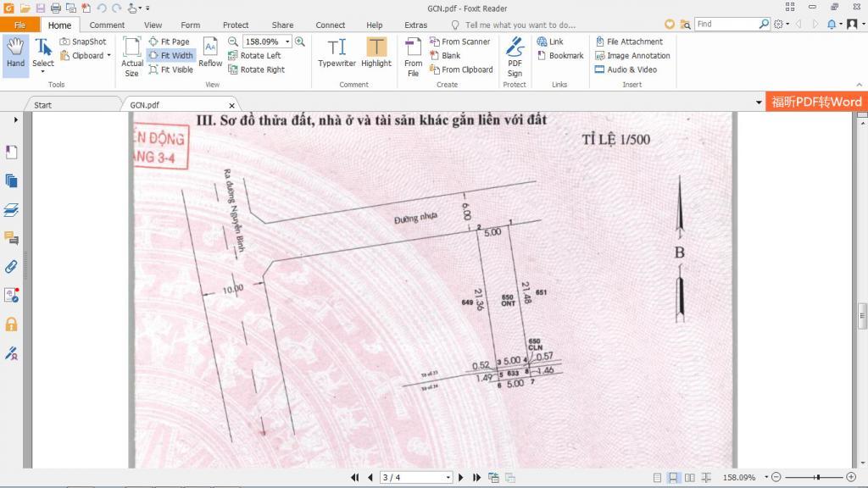
Task: Click the SnapShot tool
Action: pyautogui.click(x=83, y=42)
